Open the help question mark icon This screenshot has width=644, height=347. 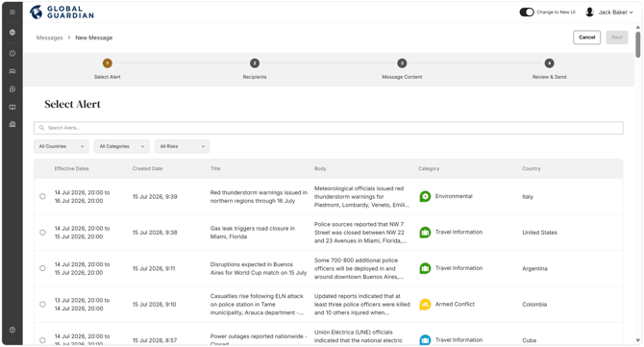pos(12,330)
